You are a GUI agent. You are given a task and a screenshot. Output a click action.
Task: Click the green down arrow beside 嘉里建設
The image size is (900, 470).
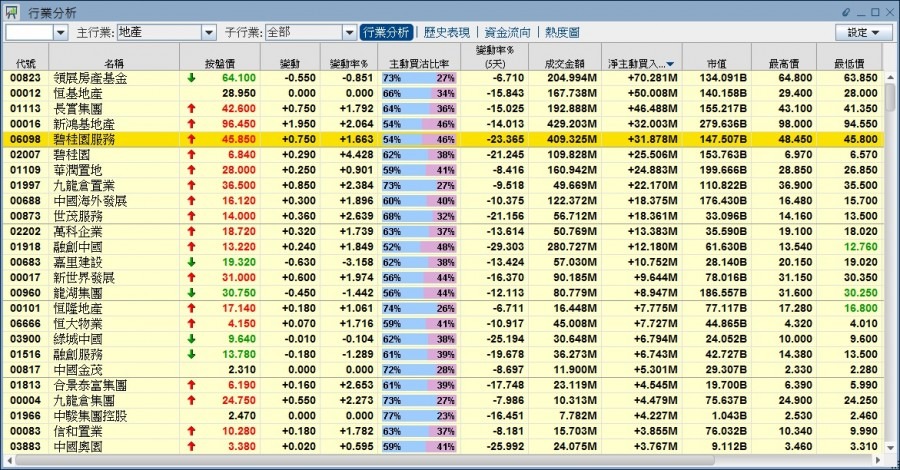(x=191, y=260)
